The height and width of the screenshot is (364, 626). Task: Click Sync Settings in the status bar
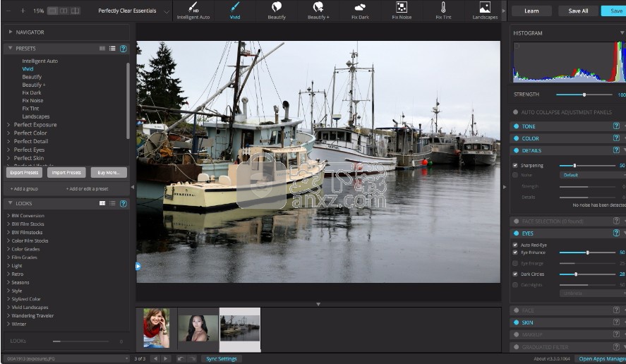222,358
